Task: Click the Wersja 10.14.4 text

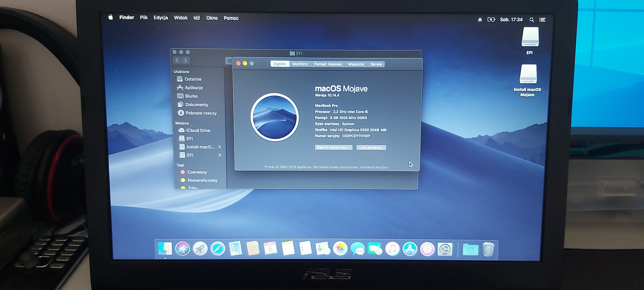Action: tap(327, 95)
